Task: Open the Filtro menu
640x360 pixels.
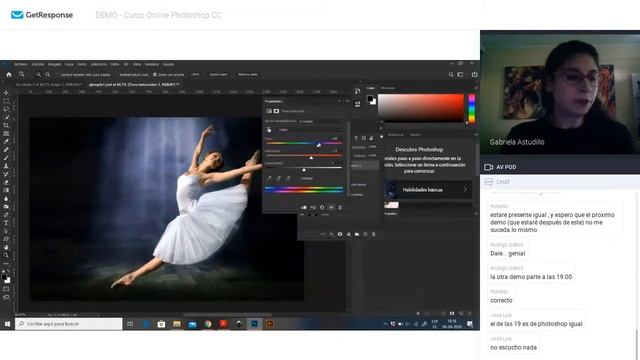Action: (x=115, y=64)
